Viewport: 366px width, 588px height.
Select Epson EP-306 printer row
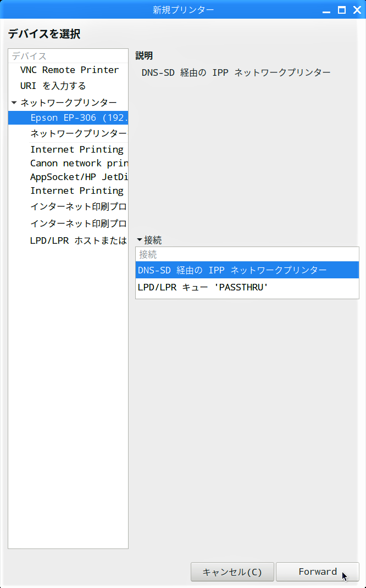click(68, 117)
